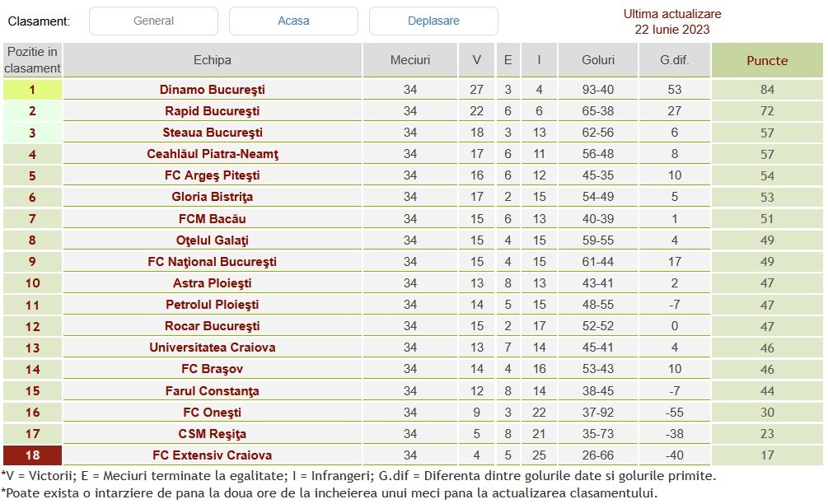The image size is (828, 504).
Task: Click position 1 yellow-green cell
Action: click(x=32, y=90)
